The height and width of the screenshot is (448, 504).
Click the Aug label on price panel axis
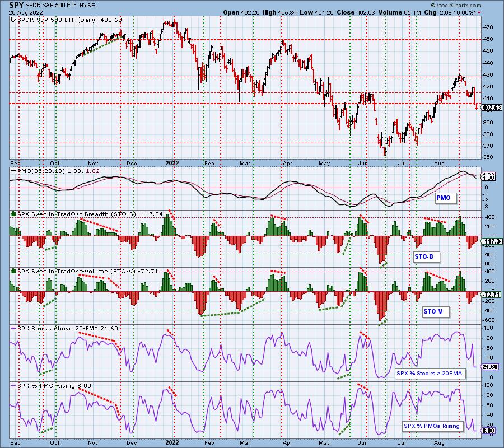click(440, 164)
